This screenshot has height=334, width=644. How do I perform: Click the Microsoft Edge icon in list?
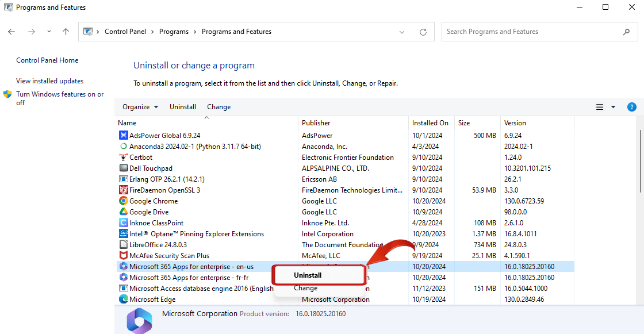(123, 300)
